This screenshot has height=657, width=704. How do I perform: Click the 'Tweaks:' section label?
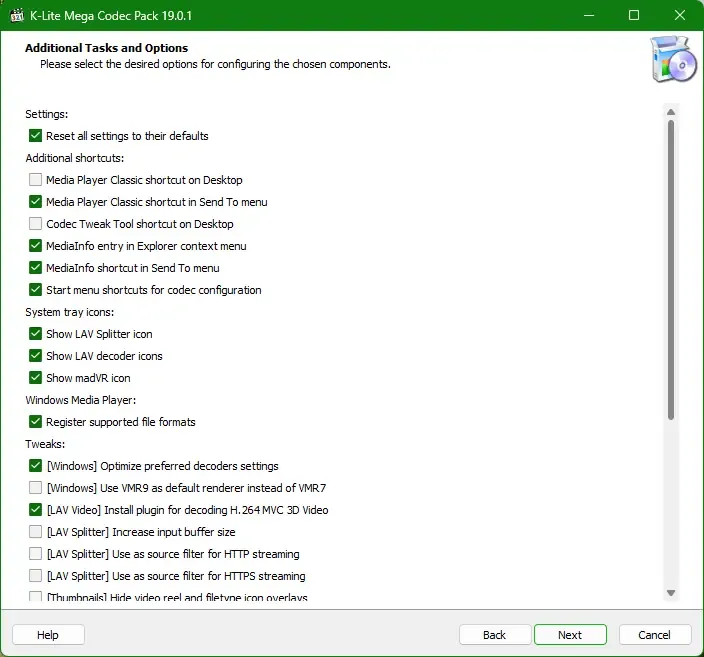pyautogui.click(x=45, y=444)
